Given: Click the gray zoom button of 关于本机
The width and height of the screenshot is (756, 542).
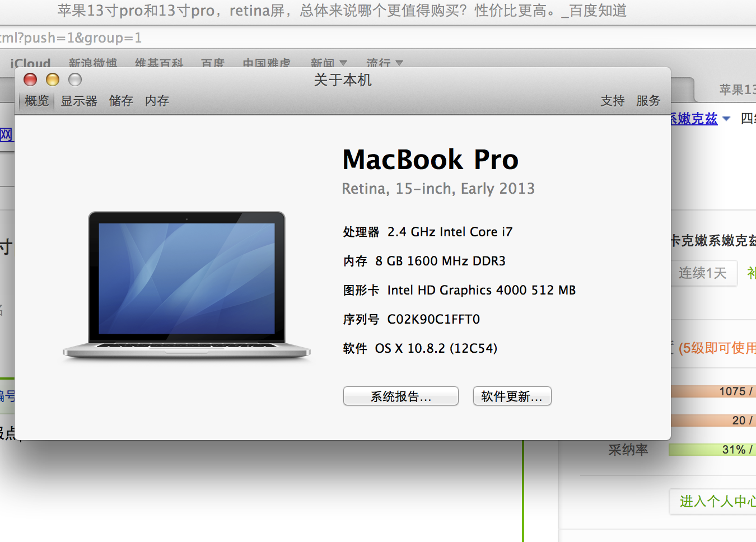Looking at the screenshot, I should click(x=75, y=80).
